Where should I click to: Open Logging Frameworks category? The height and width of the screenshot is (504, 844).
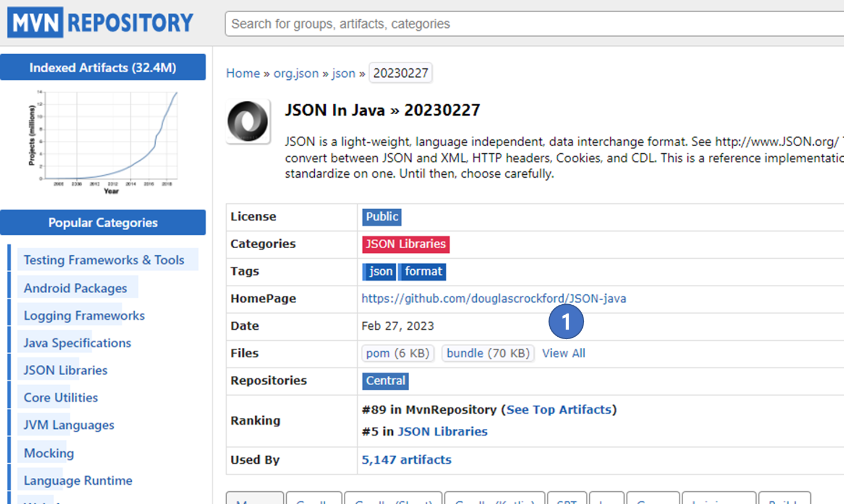pyautogui.click(x=84, y=315)
